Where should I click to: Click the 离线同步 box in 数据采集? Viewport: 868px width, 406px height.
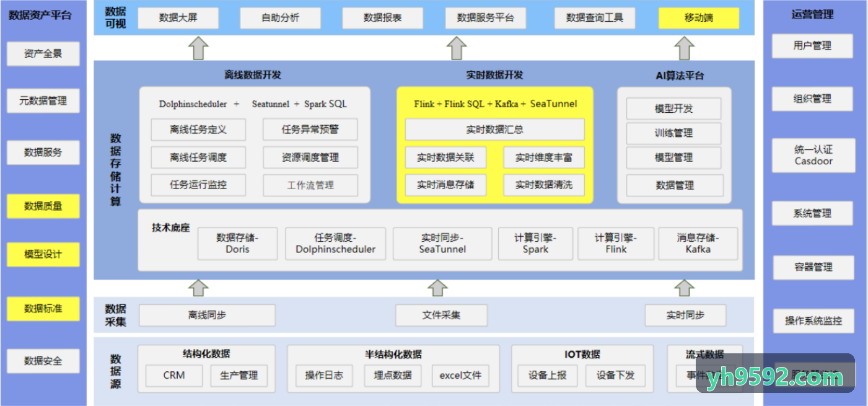pos(207,316)
